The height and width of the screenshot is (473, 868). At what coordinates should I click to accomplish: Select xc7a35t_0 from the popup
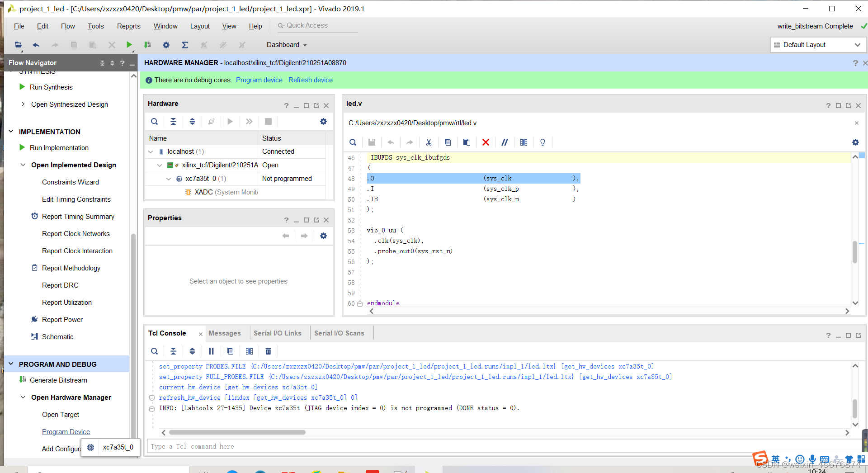pyautogui.click(x=111, y=447)
